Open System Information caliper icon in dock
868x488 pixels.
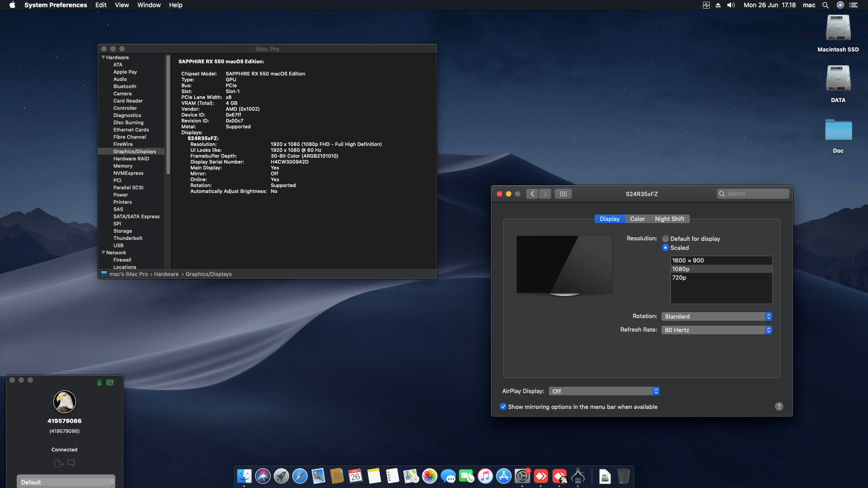(x=578, y=476)
